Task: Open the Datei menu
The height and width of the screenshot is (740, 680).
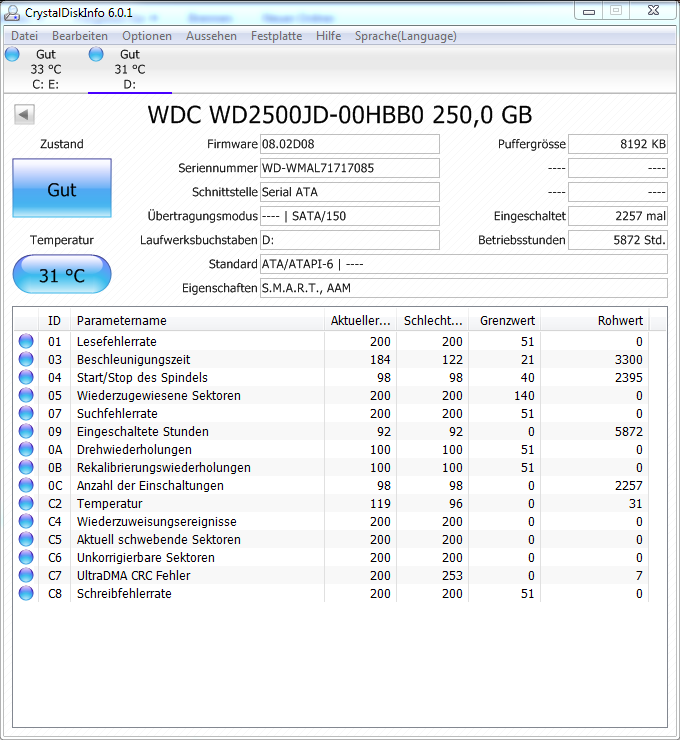Action: pos(25,36)
